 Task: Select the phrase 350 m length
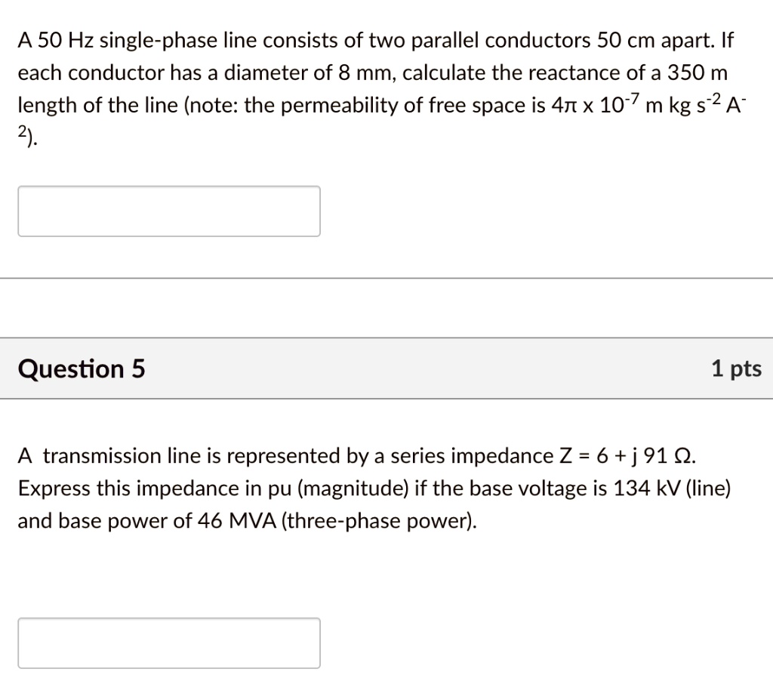coord(702,72)
